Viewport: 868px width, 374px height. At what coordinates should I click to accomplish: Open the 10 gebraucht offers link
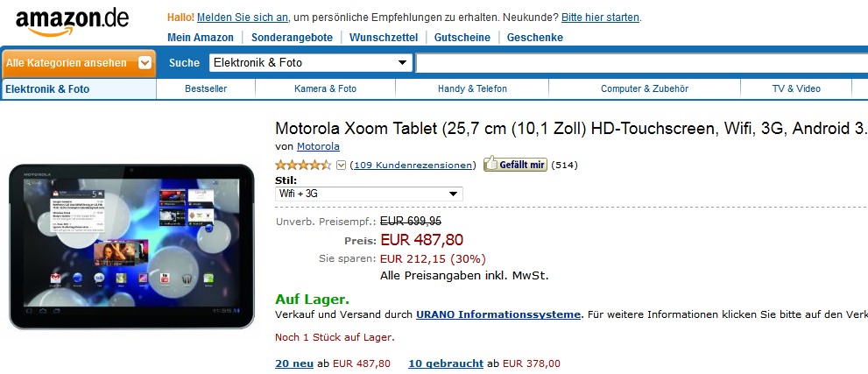[x=446, y=363]
